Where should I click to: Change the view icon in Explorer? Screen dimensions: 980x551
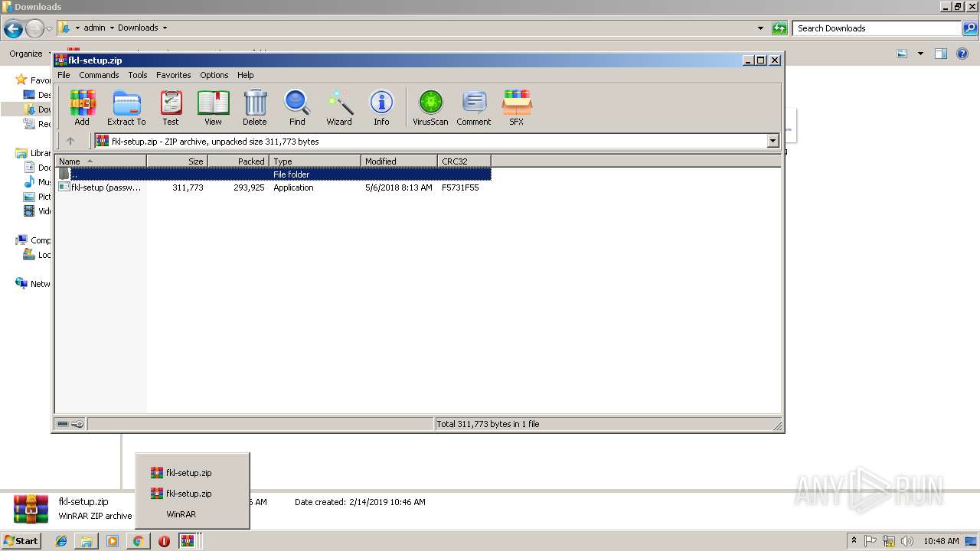902,54
